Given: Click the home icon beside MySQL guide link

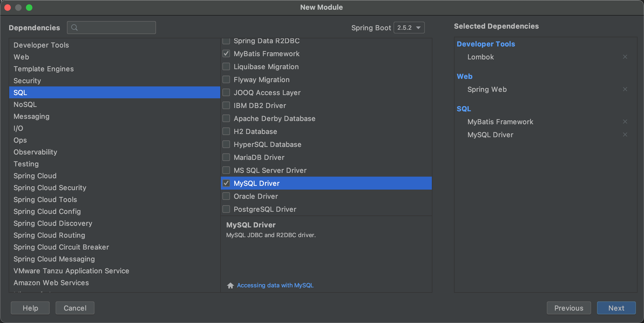Looking at the screenshot, I should 230,285.
